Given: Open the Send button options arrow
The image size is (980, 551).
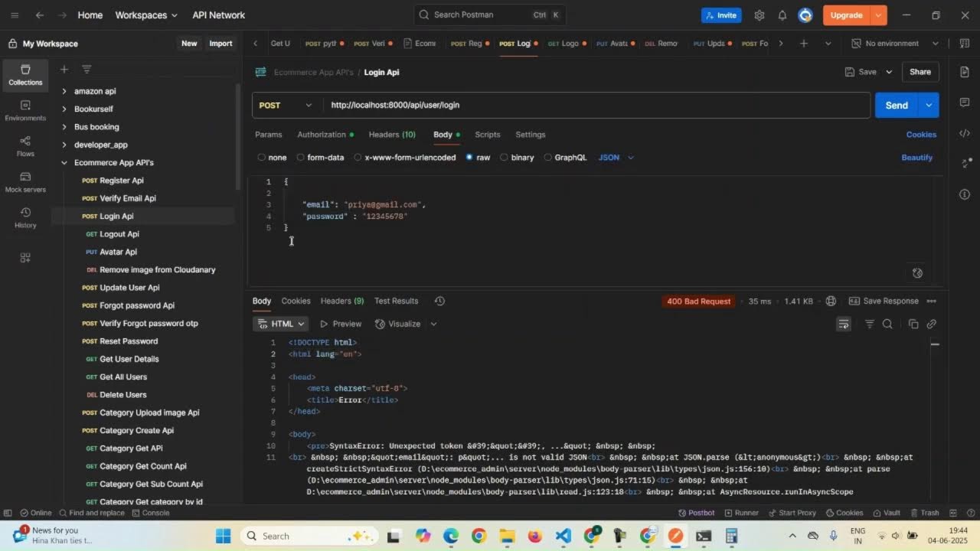Looking at the screenshot, I should (929, 105).
